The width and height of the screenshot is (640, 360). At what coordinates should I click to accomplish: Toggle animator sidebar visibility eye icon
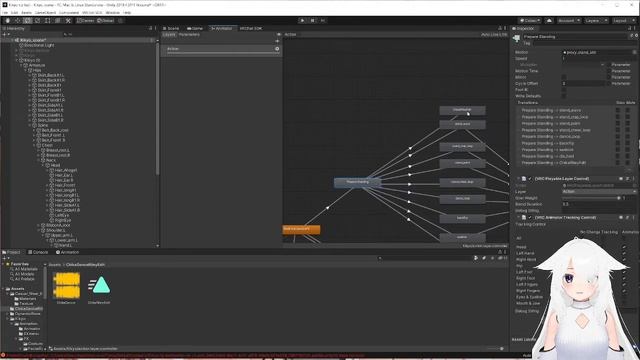tap(279, 35)
